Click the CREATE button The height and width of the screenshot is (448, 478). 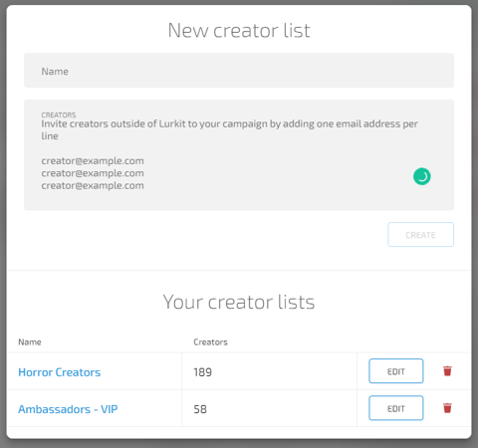point(420,235)
